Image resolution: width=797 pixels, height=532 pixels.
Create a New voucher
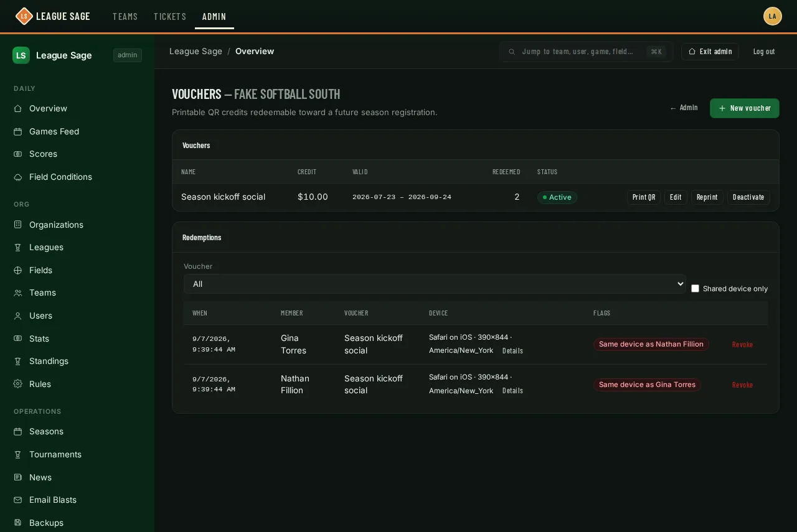745,108
